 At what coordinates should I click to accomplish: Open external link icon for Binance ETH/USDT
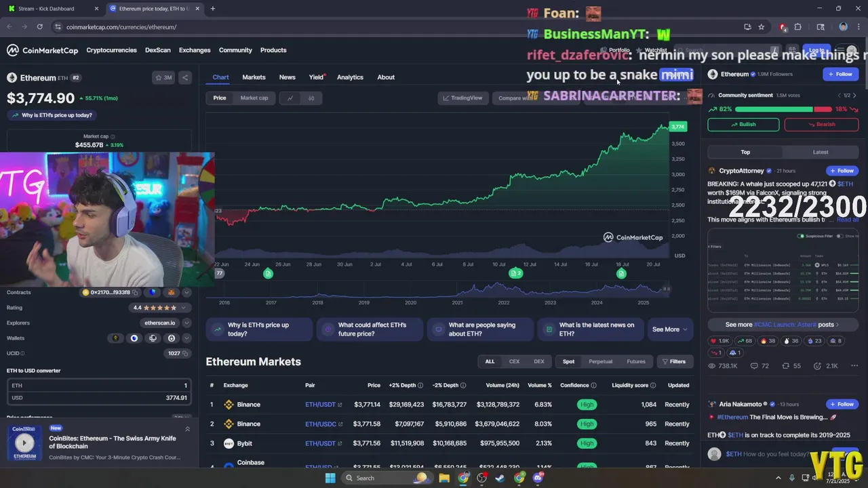(340, 405)
